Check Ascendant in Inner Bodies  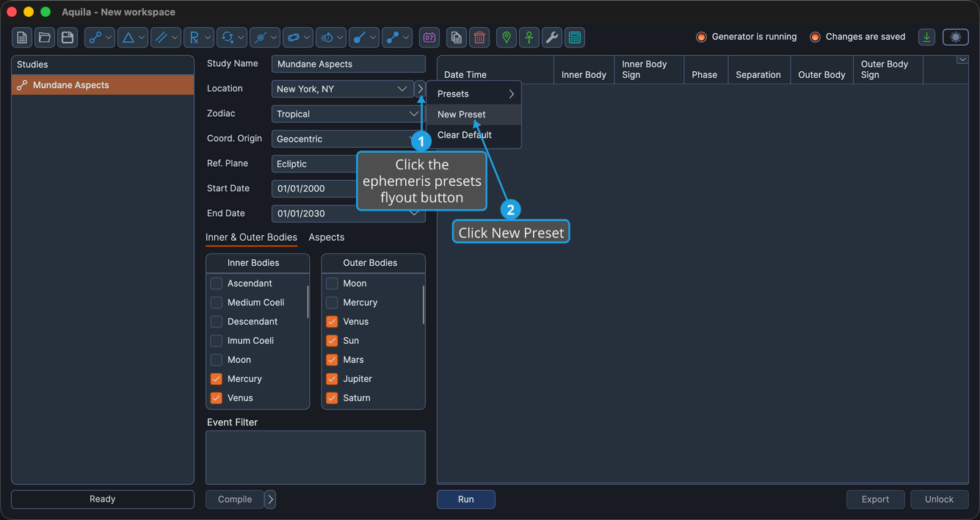click(x=216, y=284)
